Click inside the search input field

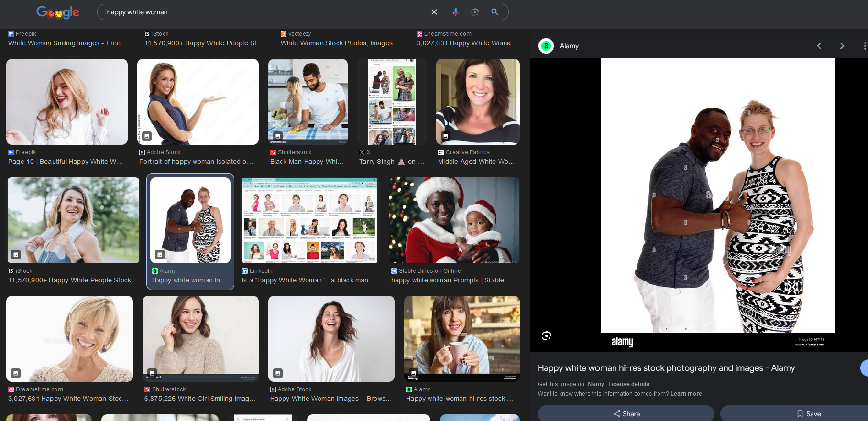tap(263, 12)
